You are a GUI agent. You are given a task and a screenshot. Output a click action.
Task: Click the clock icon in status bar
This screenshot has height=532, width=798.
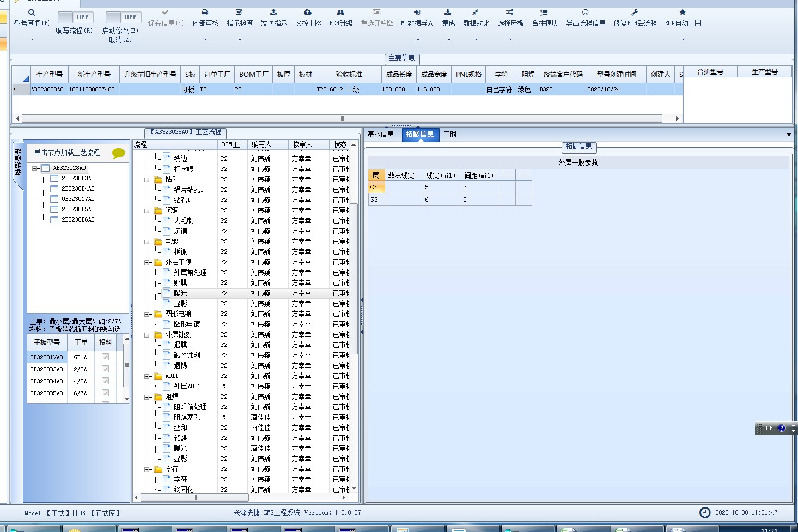705,512
